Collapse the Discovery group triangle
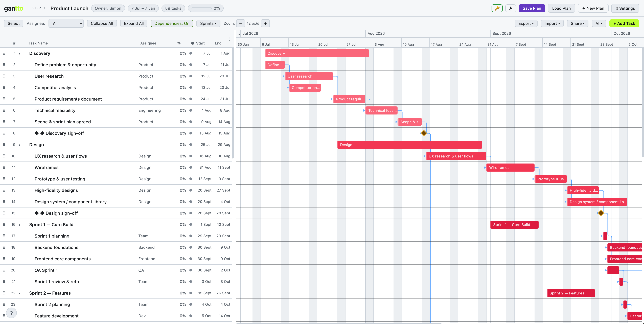Screen dimensions: 644x324 click(x=19, y=54)
